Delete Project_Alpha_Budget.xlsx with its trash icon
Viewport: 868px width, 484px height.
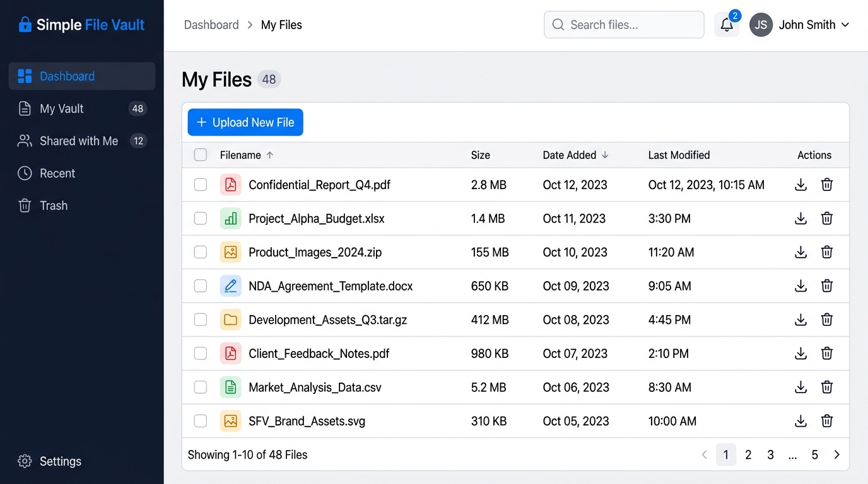point(827,219)
